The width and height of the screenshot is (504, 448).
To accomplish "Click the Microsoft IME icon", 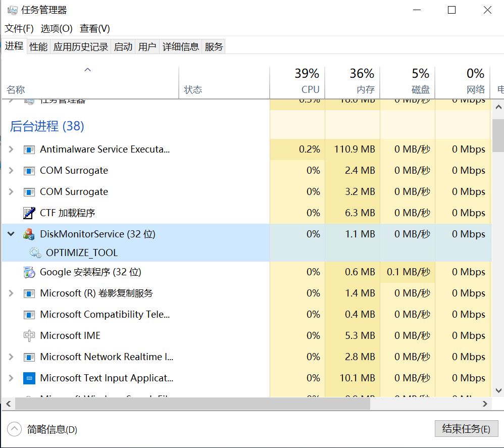I will point(29,336).
